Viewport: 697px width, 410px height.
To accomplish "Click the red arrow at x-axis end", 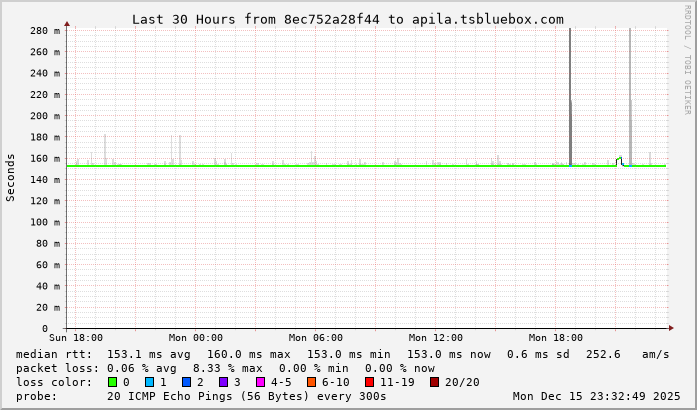I will [672, 328].
